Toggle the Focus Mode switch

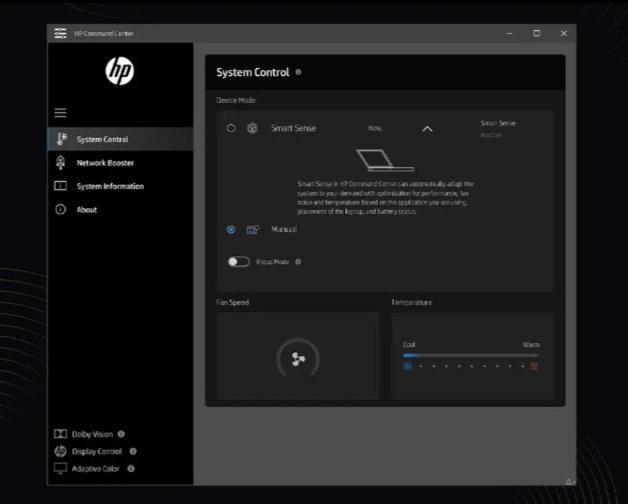(239, 262)
